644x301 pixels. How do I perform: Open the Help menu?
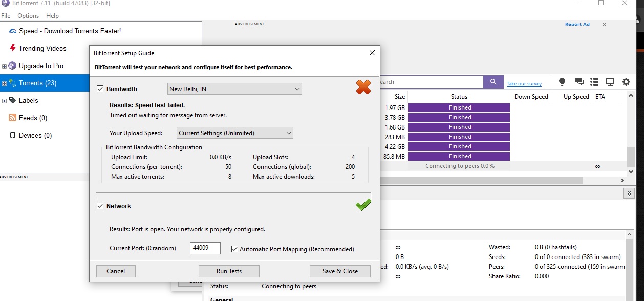pyautogui.click(x=52, y=16)
